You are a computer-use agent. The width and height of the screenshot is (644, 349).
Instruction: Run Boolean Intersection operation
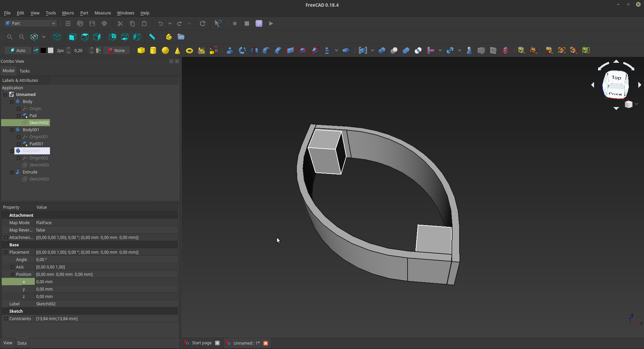pos(418,50)
